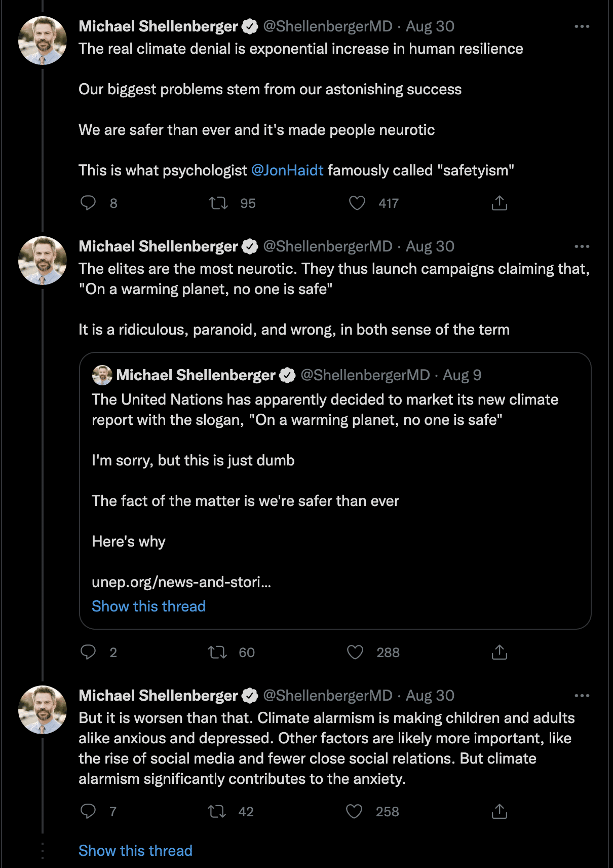
Task: Share the first tweet via share icon
Action: 501,203
